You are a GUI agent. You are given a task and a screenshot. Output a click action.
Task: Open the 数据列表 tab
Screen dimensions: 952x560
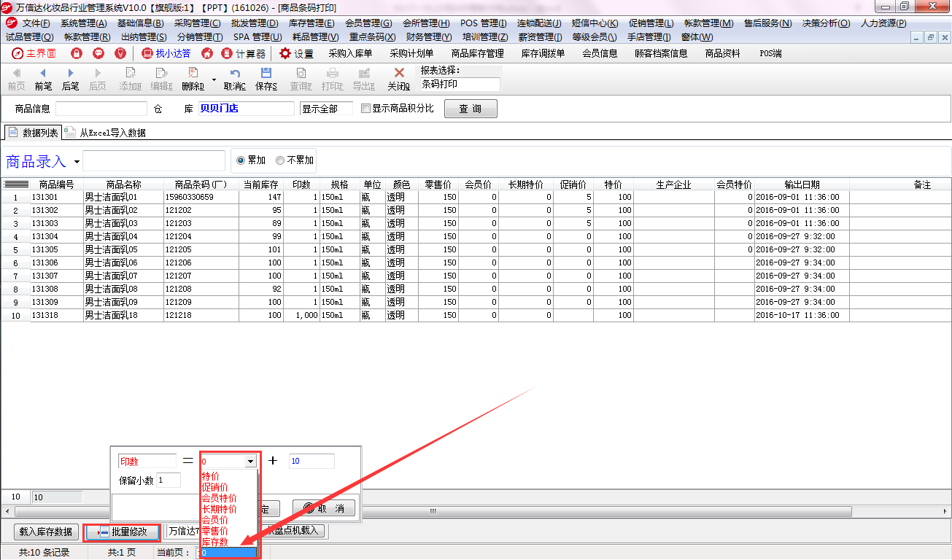pos(33,133)
